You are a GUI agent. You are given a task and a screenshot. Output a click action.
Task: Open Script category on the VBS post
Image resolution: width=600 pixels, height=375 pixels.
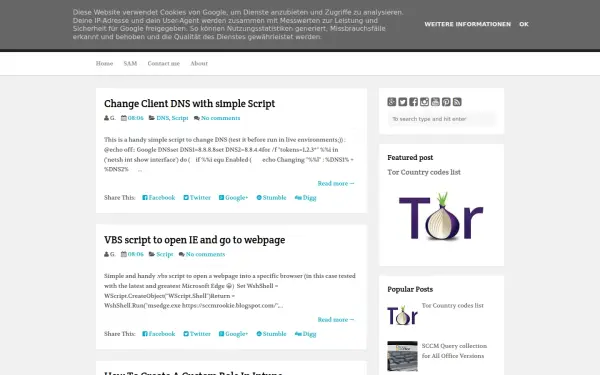coord(165,254)
